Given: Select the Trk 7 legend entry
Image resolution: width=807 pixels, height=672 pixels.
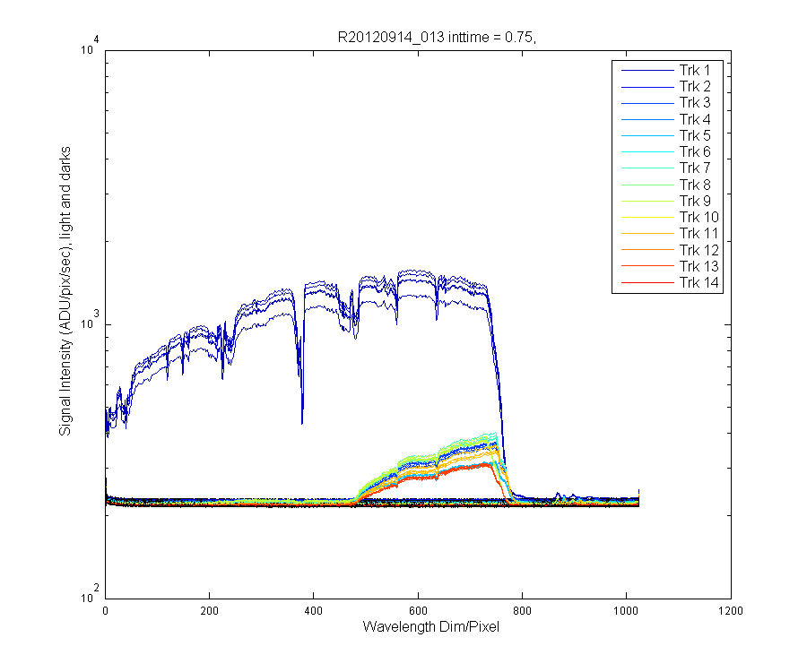Looking at the screenshot, I should tap(666, 168).
